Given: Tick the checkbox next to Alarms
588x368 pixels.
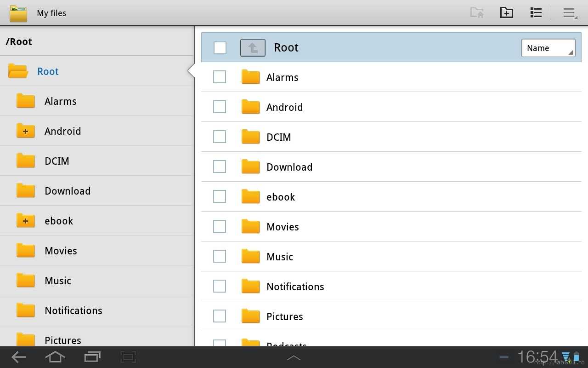Looking at the screenshot, I should (x=220, y=77).
